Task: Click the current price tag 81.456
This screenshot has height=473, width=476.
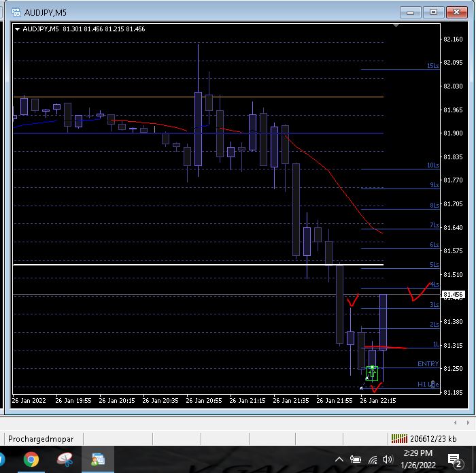Action: [x=453, y=295]
